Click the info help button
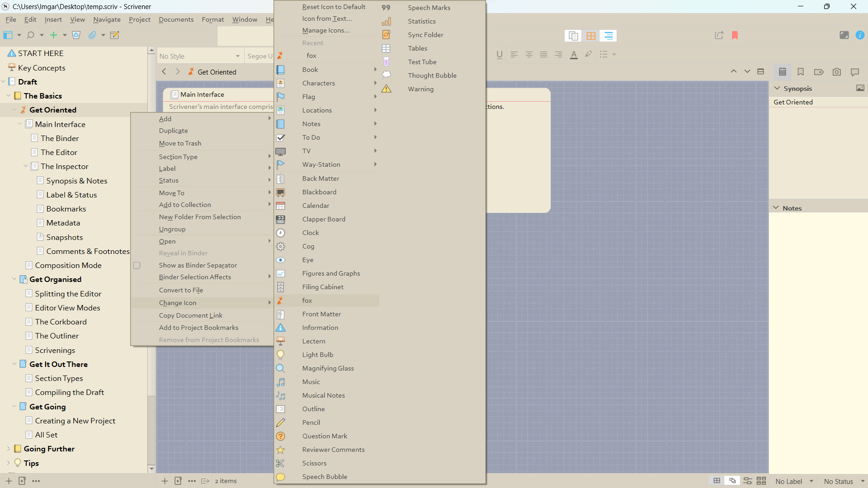 pyautogui.click(x=860, y=35)
